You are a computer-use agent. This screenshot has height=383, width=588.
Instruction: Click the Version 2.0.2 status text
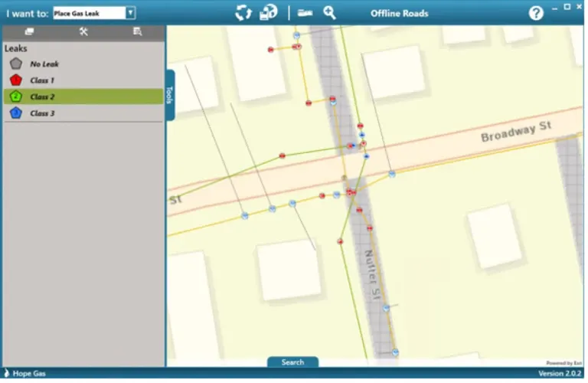pyautogui.click(x=560, y=373)
